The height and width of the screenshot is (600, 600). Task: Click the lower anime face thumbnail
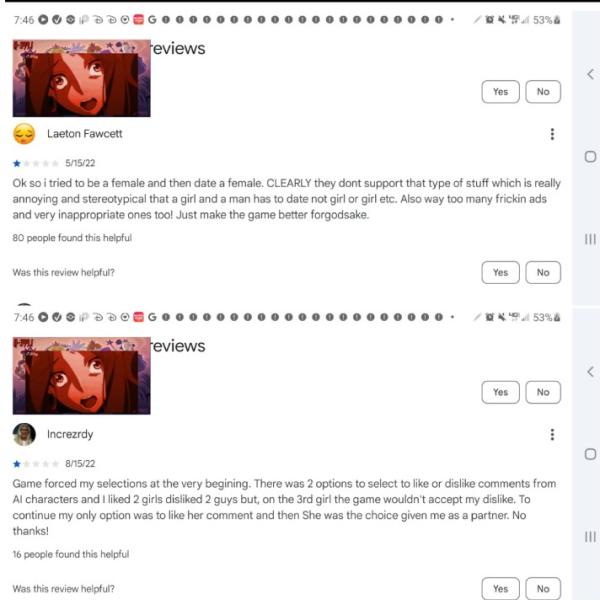point(82,376)
